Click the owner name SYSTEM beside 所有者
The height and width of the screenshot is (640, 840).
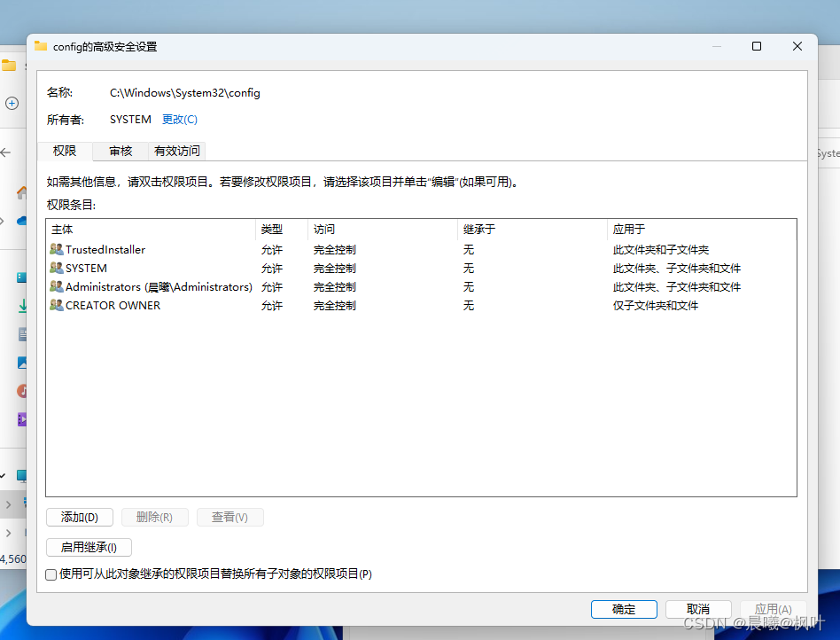click(x=130, y=120)
